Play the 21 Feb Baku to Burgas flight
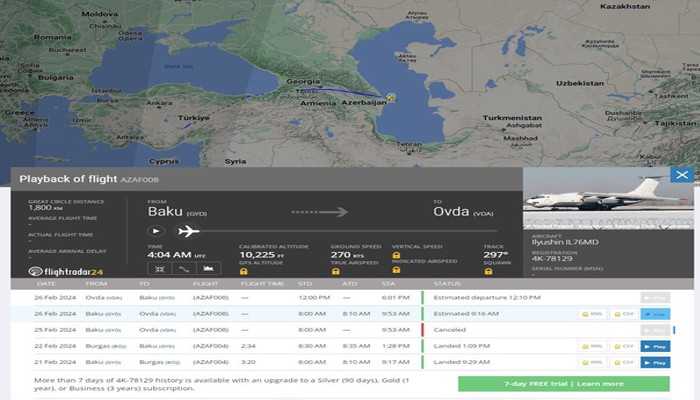Viewport: 700px width, 400px height. point(656,362)
